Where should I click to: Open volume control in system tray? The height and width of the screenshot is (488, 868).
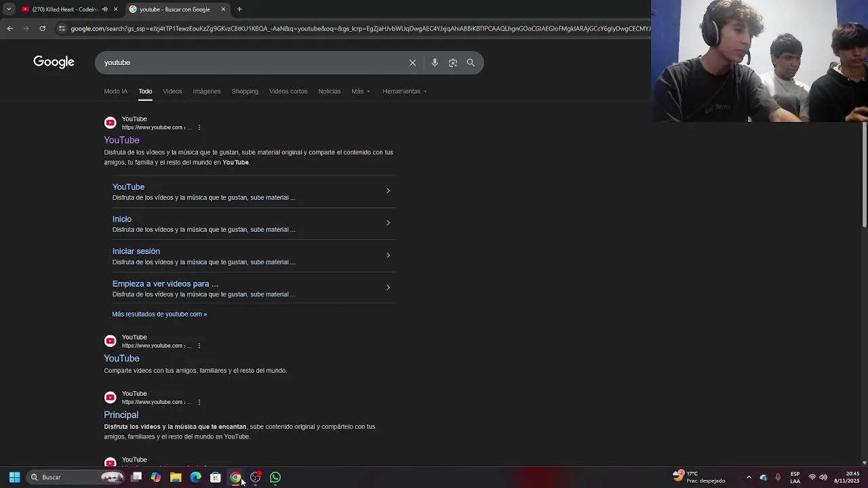click(823, 477)
